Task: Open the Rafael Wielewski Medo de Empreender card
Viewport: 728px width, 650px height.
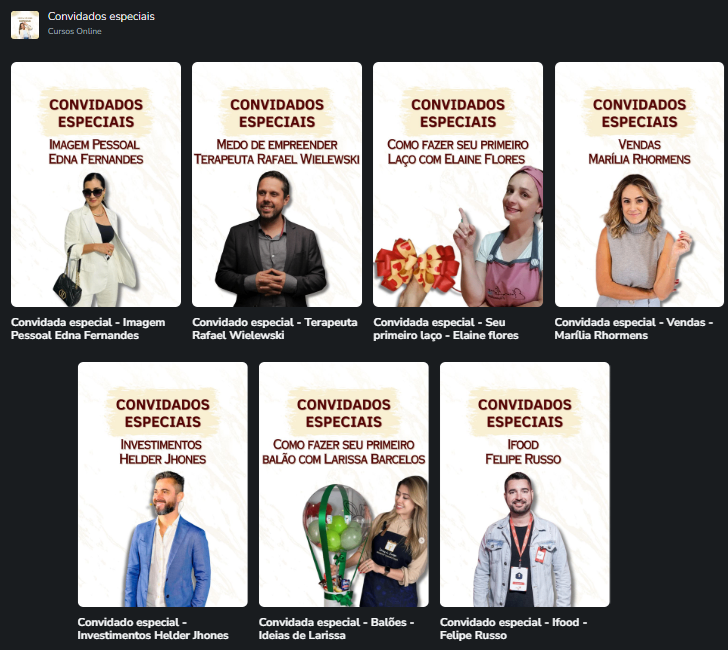Action: (x=277, y=184)
